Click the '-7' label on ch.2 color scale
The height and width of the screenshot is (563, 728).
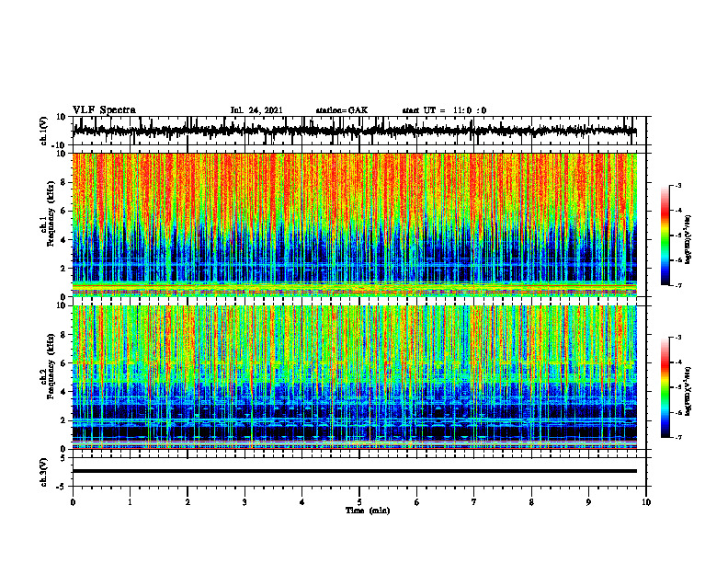pyautogui.click(x=677, y=437)
